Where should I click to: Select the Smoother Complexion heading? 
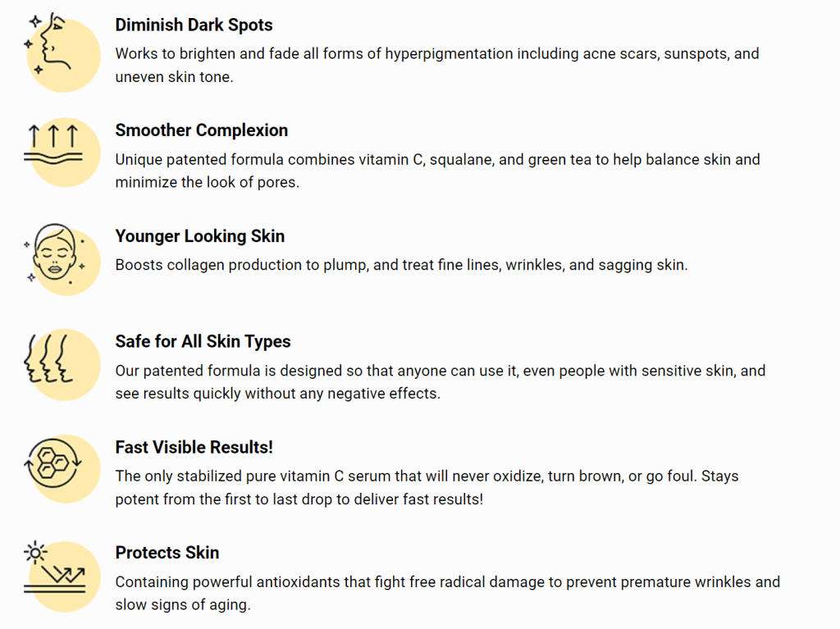point(202,130)
